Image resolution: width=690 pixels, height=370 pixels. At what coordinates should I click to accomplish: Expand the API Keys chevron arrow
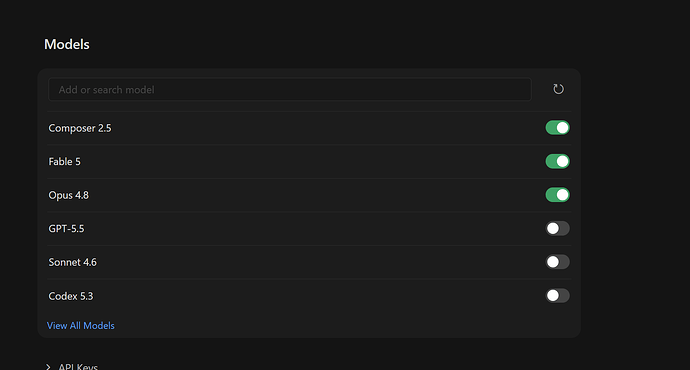point(48,367)
